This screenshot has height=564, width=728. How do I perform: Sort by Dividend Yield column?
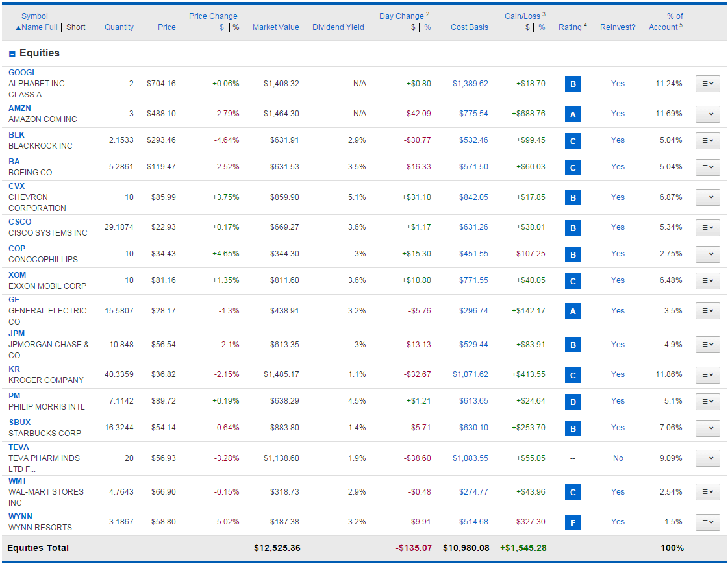coord(338,27)
